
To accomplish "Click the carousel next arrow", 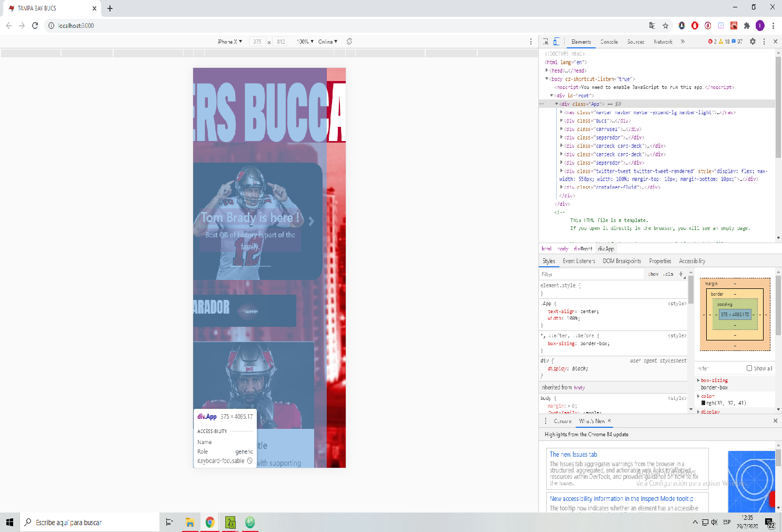I will [312, 222].
